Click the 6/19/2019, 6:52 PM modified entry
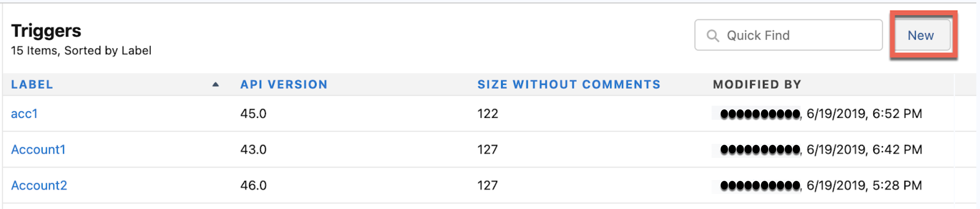 [864, 114]
